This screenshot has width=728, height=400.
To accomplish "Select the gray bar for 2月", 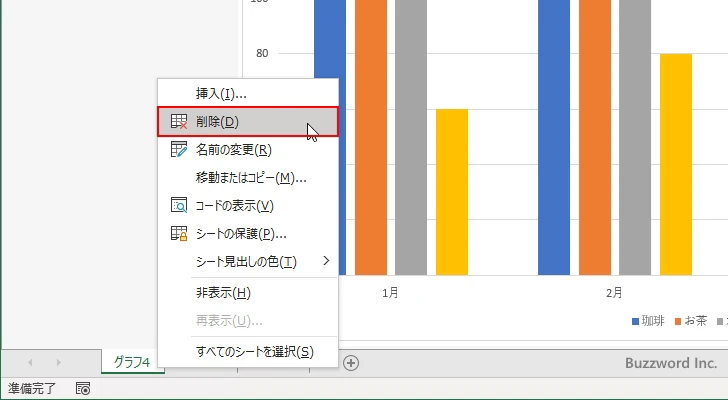I will (635, 137).
